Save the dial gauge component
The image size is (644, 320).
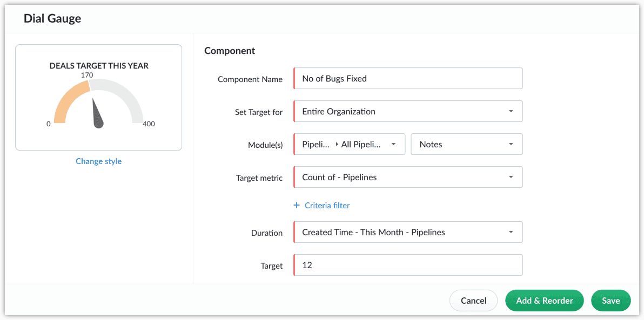pos(611,301)
